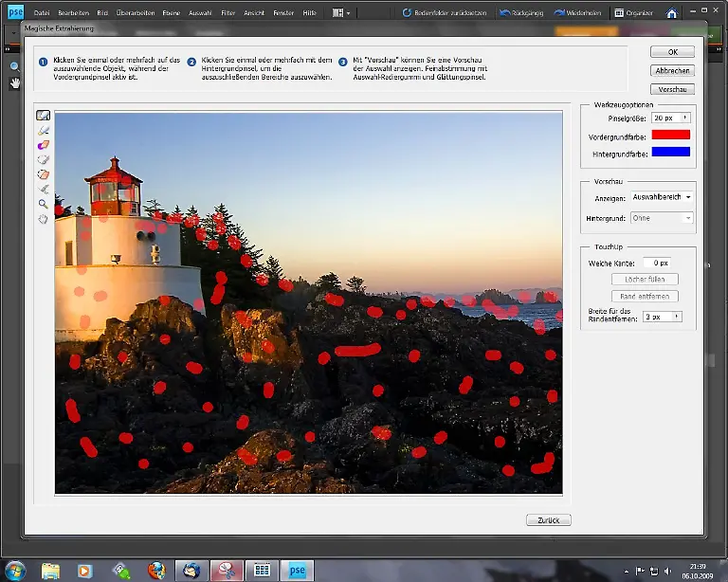Screen dimensions: 728x582
Task: Open the Pinselgröße size dropdown arrow
Action: point(684,118)
